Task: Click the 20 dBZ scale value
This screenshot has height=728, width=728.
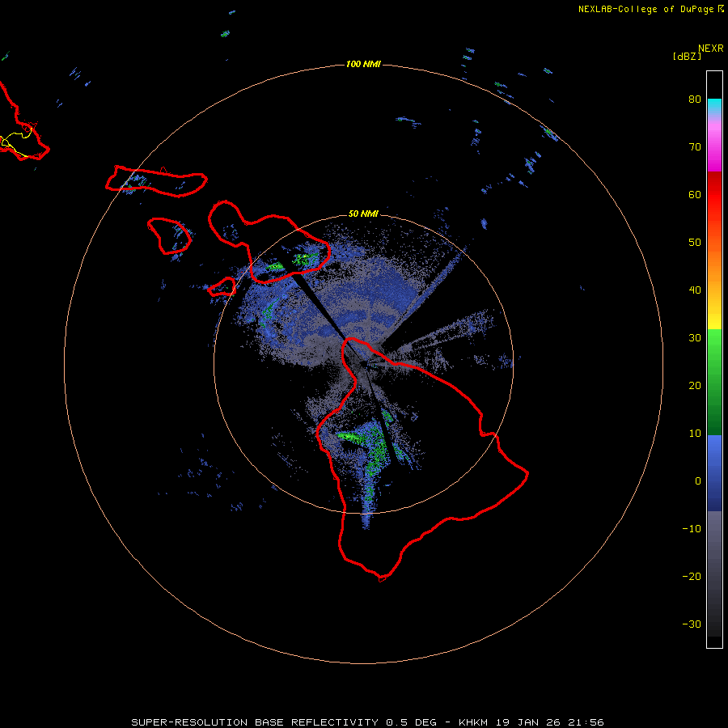Action: [x=695, y=385]
